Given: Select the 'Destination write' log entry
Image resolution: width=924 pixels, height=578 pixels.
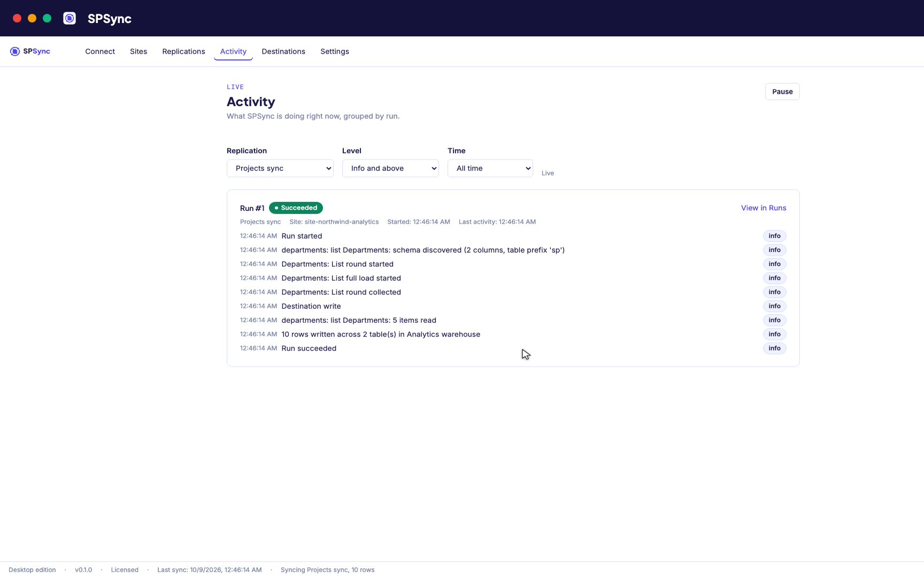Looking at the screenshot, I should (x=513, y=306).
